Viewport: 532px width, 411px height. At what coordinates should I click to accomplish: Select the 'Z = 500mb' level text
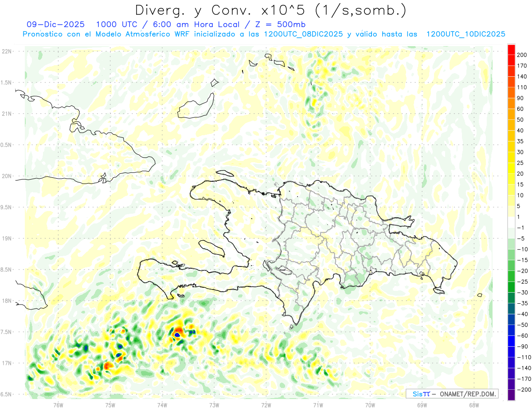(277, 24)
